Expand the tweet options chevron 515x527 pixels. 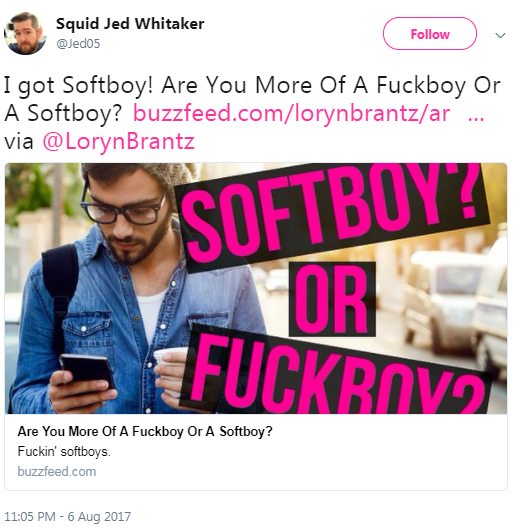500,35
